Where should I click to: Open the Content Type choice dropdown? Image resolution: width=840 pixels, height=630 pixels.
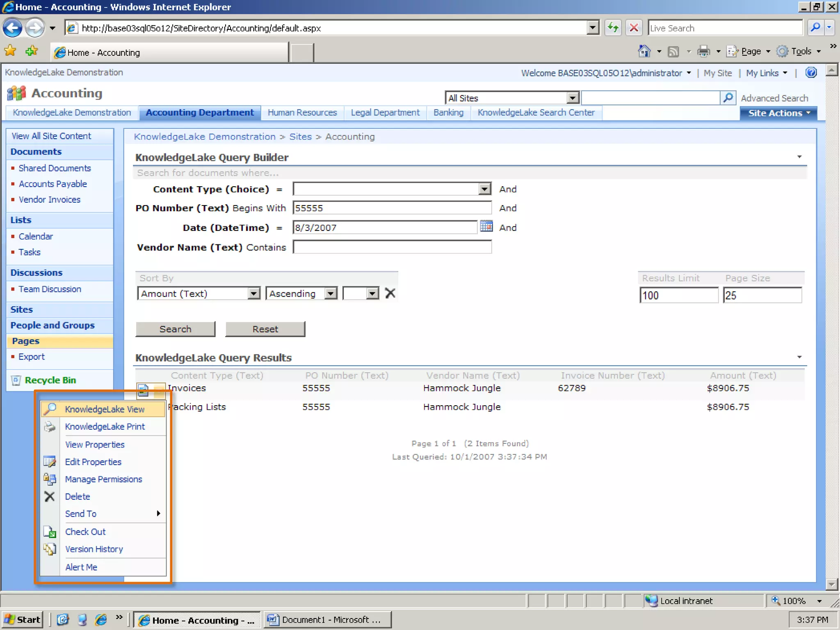tap(484, 189)
